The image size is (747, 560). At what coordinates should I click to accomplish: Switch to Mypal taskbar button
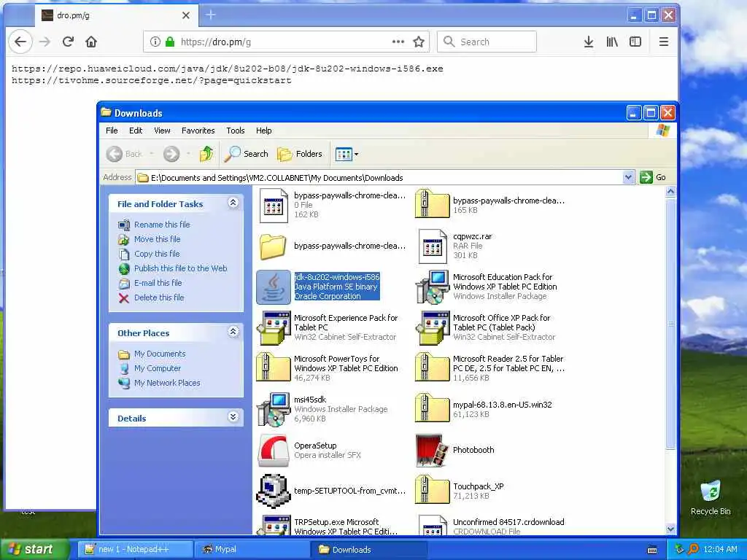click(252, 550)
